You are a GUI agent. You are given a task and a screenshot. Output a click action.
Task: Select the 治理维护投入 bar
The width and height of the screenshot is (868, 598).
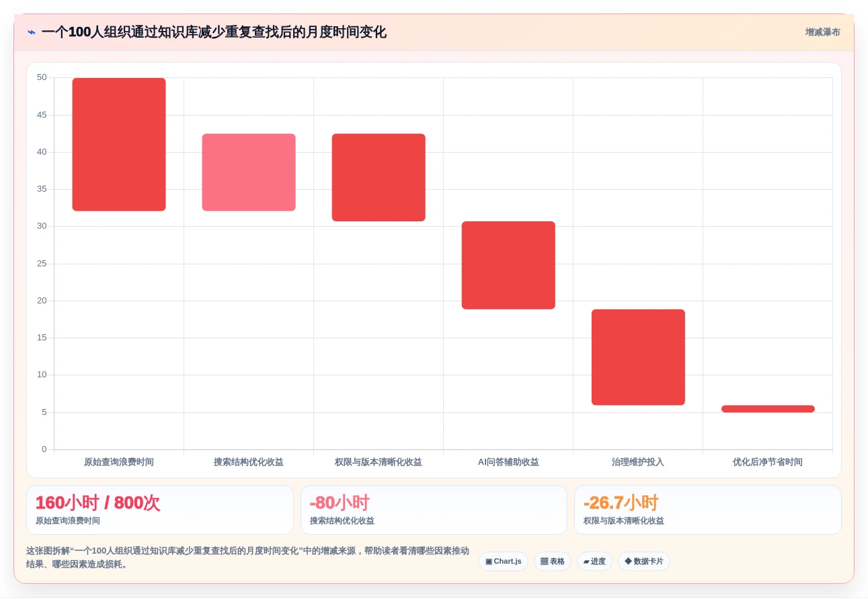tap(638, 357)
